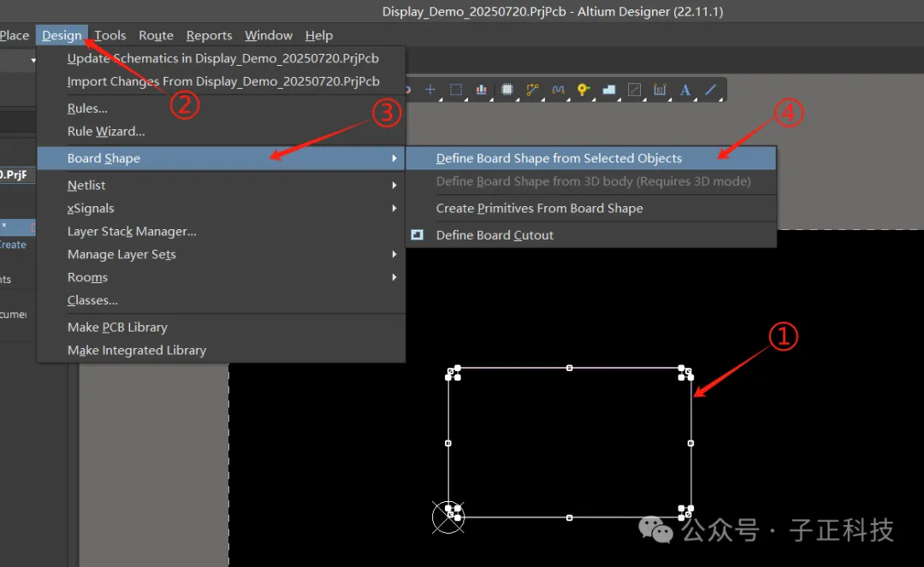
Task: Open the Help menu
Action: click(319, 35)
